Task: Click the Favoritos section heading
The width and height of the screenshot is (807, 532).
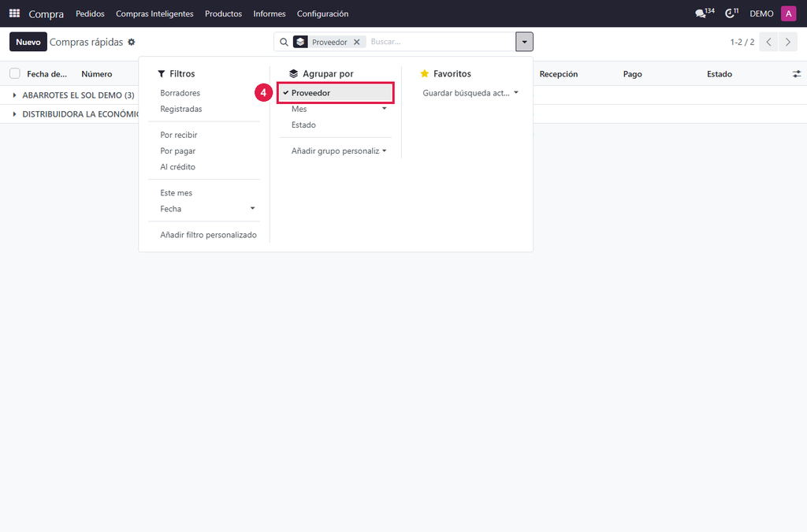Action: 446,73
